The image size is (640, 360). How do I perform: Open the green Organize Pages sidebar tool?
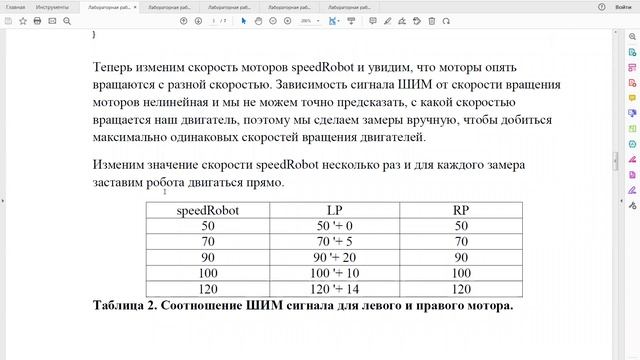coord(632,129)
